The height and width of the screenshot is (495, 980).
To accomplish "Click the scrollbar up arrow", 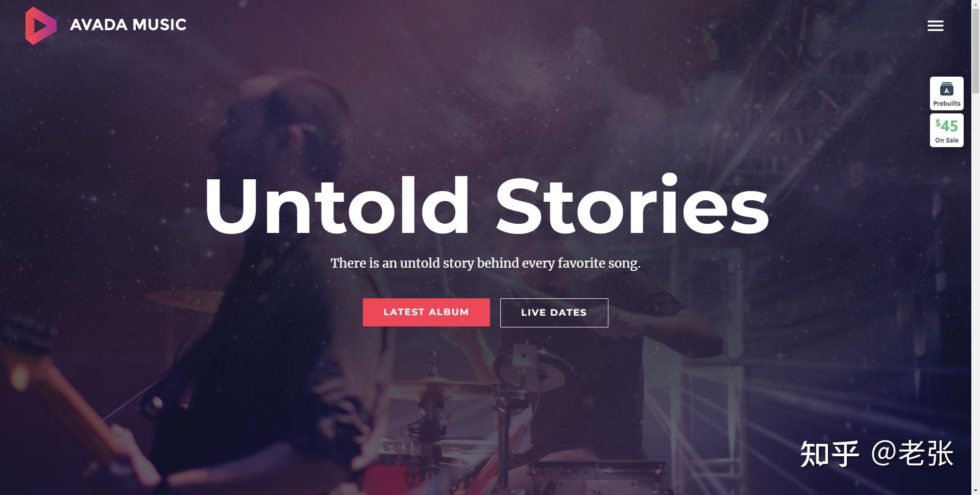I will (975, 4).
